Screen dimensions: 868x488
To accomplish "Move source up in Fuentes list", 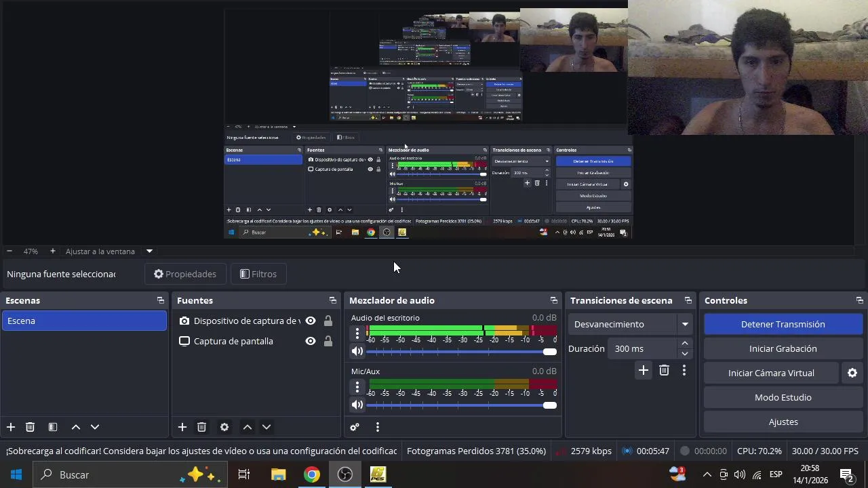I will [x=248, y=427].
